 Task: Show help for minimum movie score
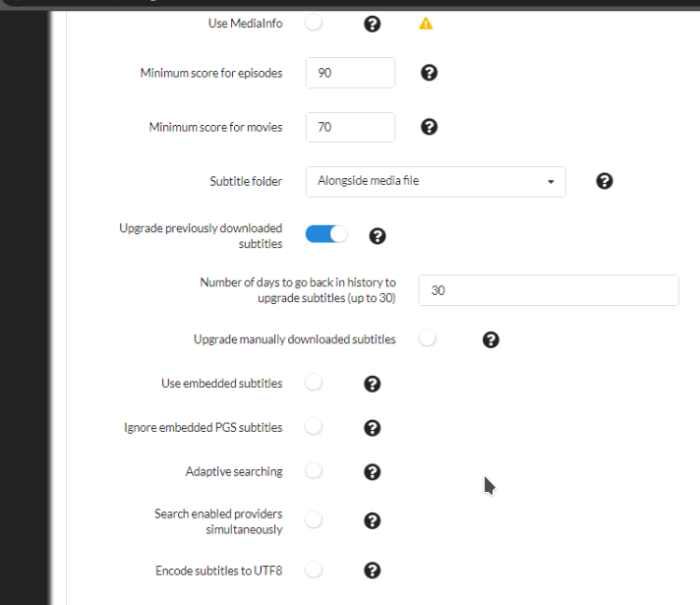pos(429,127)
